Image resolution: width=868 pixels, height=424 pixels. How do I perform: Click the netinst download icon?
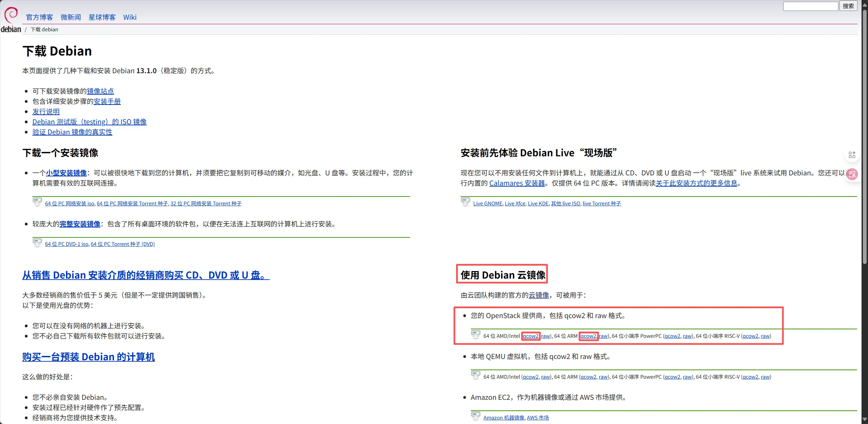[37, 202]
